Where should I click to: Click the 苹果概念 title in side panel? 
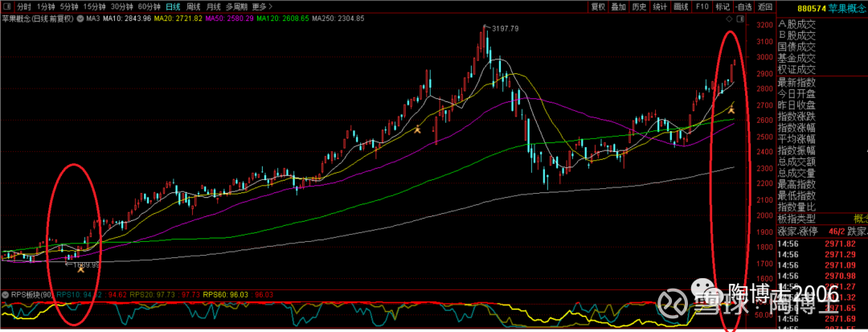tap(848, 8)
